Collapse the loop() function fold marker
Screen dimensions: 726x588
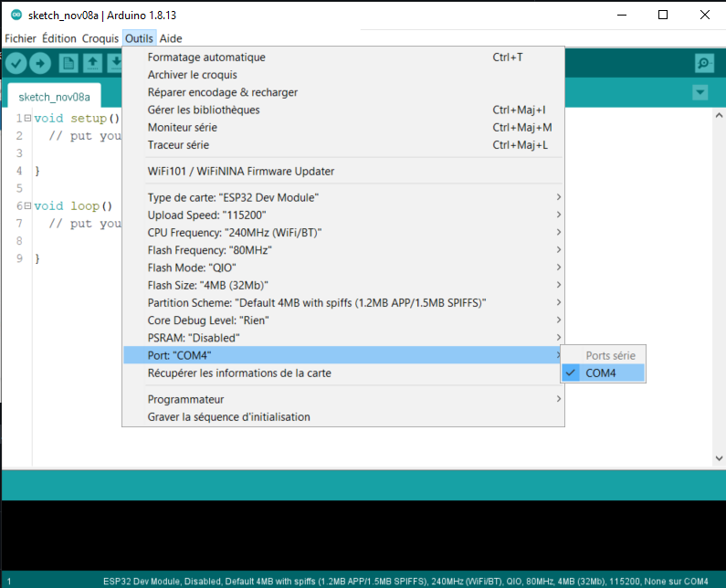click(27, 205)
